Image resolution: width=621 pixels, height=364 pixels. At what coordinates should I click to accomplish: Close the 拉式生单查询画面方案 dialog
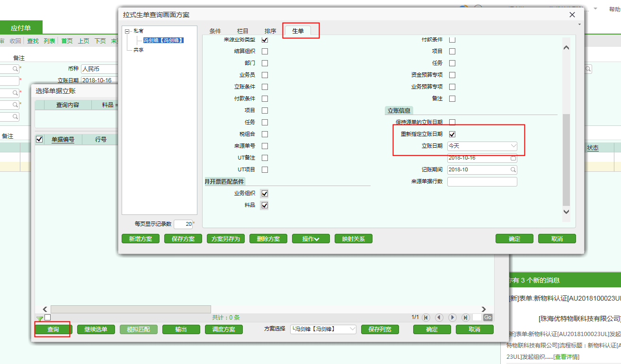[572, 15]
